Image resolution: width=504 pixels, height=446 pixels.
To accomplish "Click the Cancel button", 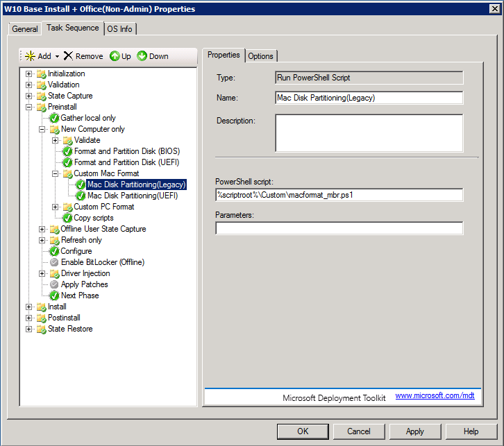I will tap(359, 431).
